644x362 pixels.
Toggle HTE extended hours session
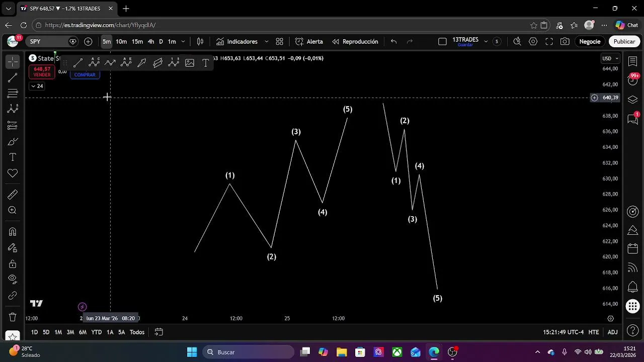594,332
